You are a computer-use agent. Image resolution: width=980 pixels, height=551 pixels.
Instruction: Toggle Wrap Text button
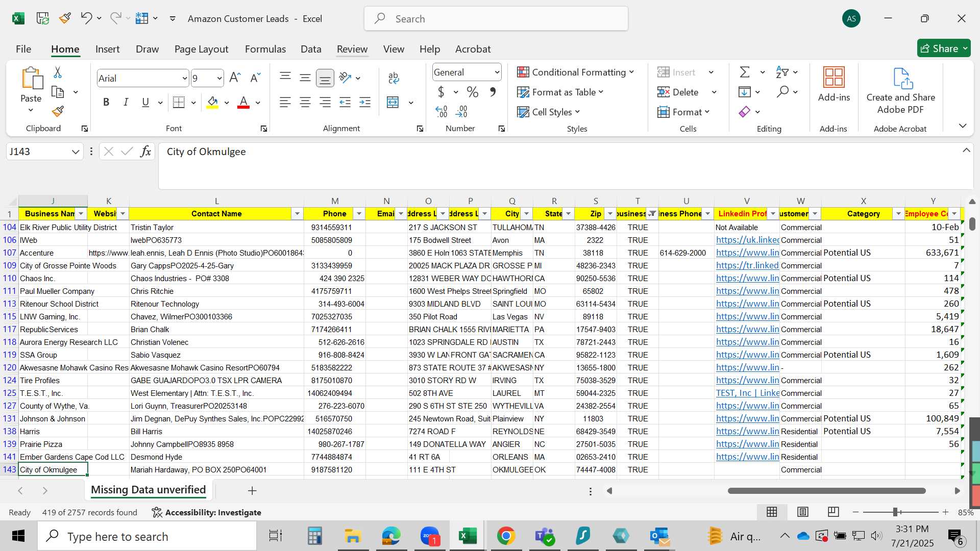click(394, 78)
